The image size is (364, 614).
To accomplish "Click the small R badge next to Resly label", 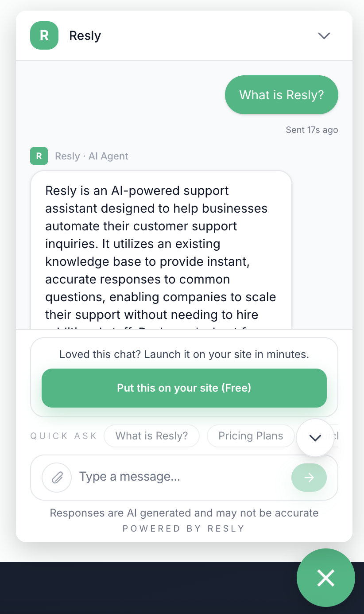I will coord(39,156).
